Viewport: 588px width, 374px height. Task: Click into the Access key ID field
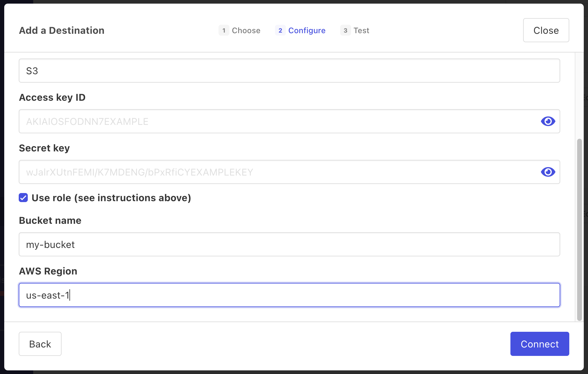(278, 121)
